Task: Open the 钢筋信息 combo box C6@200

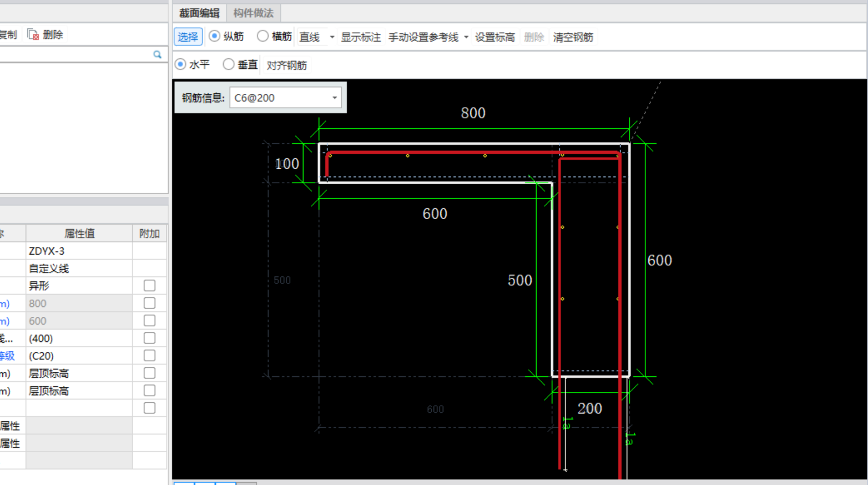Action: pyautogui.click(x=285, y=98)
